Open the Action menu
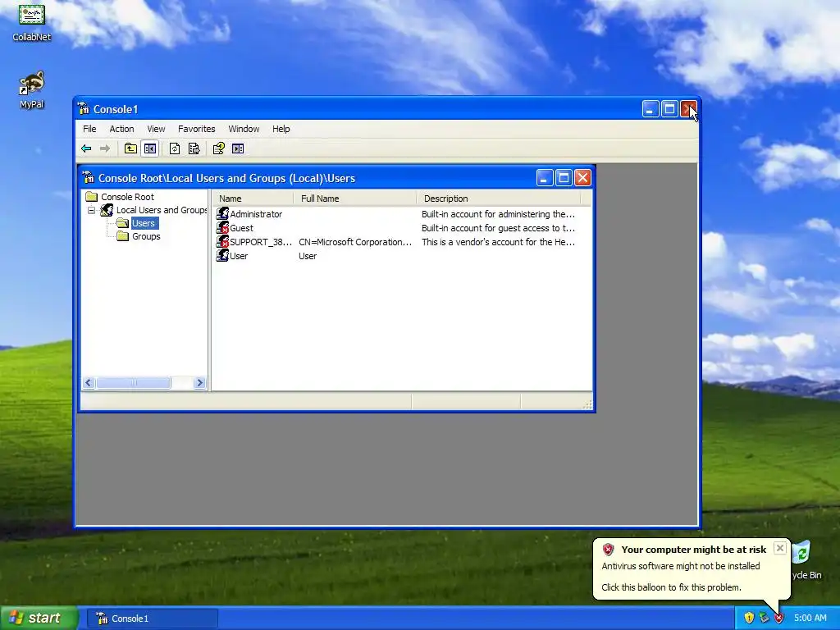Image resolution: width=840 pixels, height=630 pixels. pyautogui.click(x=121, y=129)
